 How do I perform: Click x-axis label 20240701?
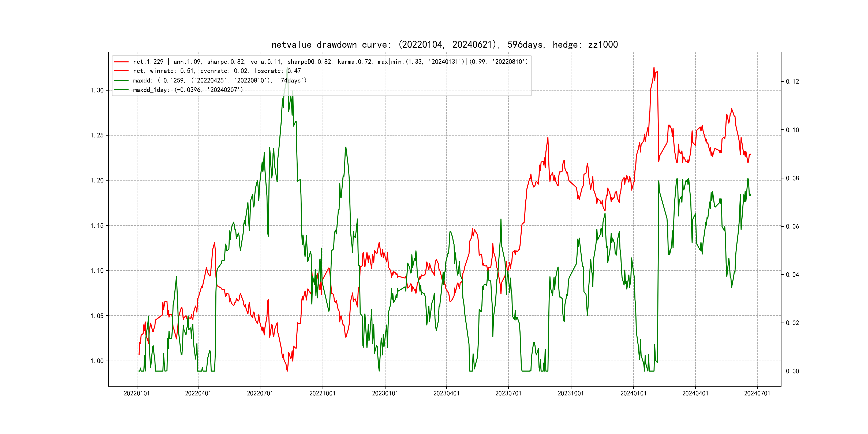[x=757, y=394]
